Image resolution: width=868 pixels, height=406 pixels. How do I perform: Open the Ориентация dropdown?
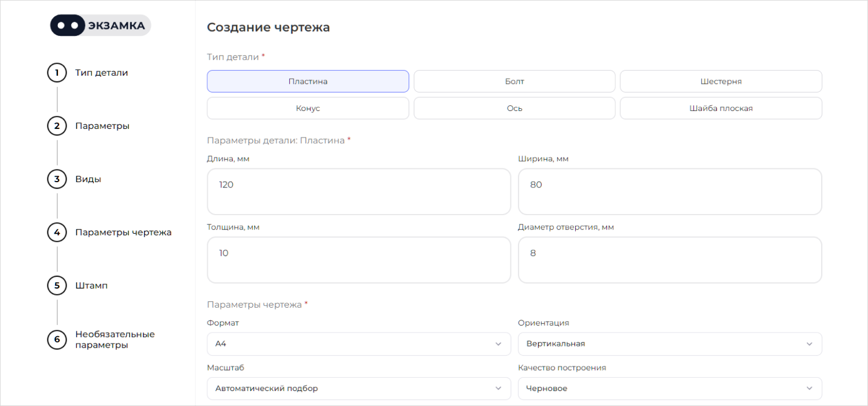pyautogui.click(x=670, y=344)
